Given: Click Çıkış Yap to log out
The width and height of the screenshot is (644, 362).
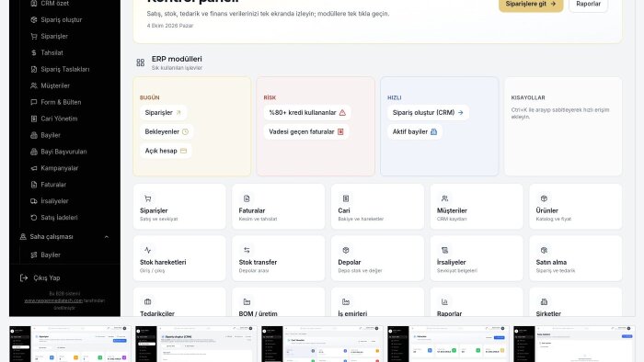Looking at the screenshot, I should [40, 278].
